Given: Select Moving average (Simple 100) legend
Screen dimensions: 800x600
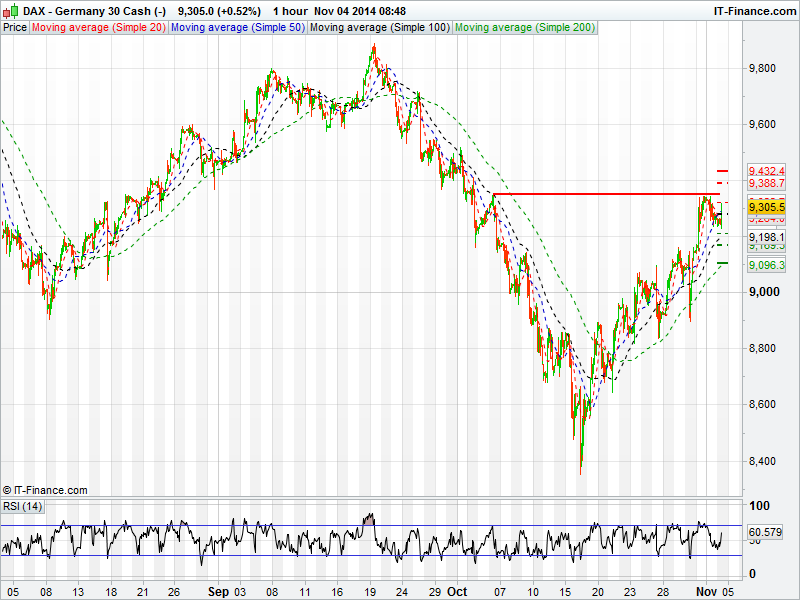Looking at the screenshot, I should point(380,28).
